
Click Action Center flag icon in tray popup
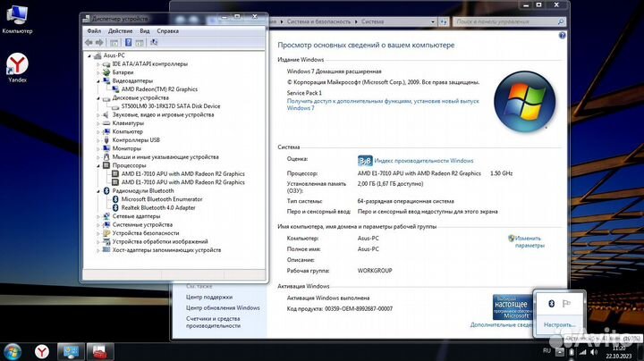click(566, 304)
